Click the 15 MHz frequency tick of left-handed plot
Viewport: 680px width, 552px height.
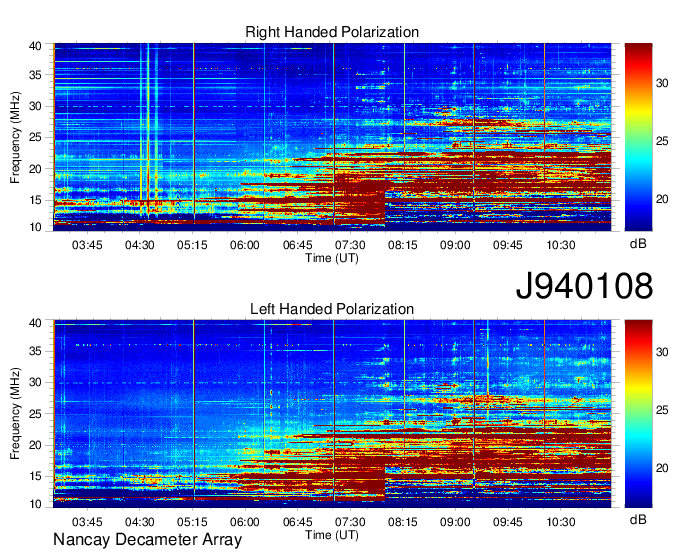35,476
